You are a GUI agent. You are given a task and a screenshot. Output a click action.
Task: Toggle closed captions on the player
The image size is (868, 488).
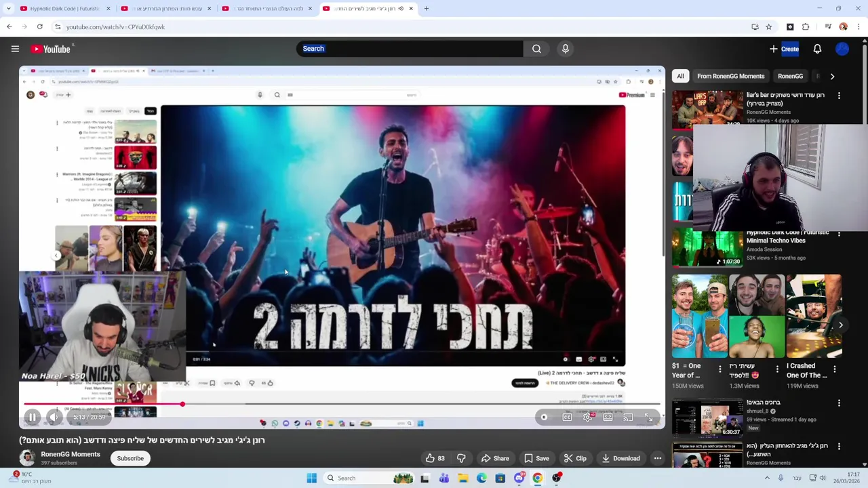pyautogui.click(x=567, y=418)
